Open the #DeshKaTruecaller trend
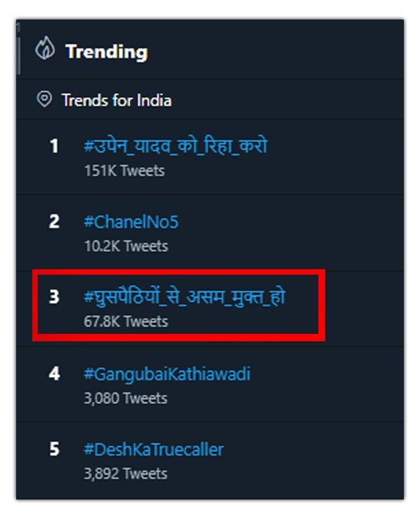Screen dimensions: 420x519 (x=153, y=449)
